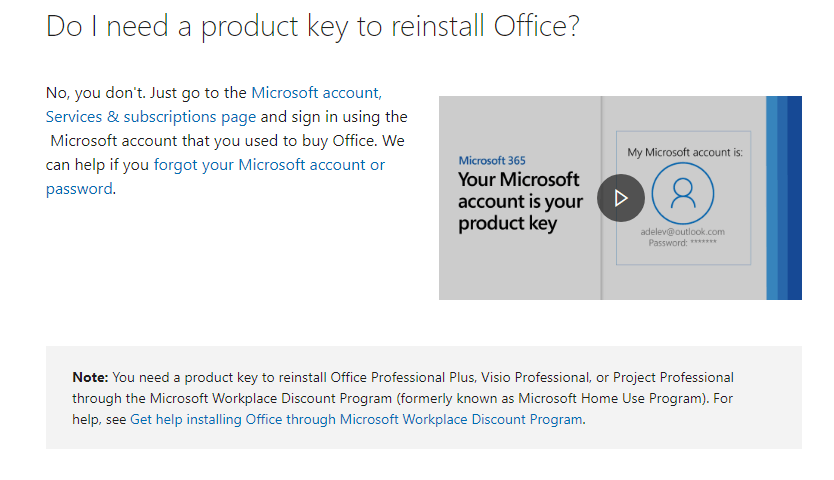The width and height of the screenshot is (834, 480).
Task: Open the forgot your Microsoft account or password link
Action: pyautogui.click(x=269, y=165)
